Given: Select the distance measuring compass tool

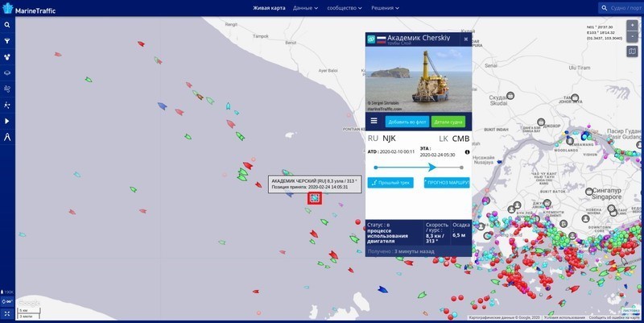Looking at the screenshot, I should point(7,137).
